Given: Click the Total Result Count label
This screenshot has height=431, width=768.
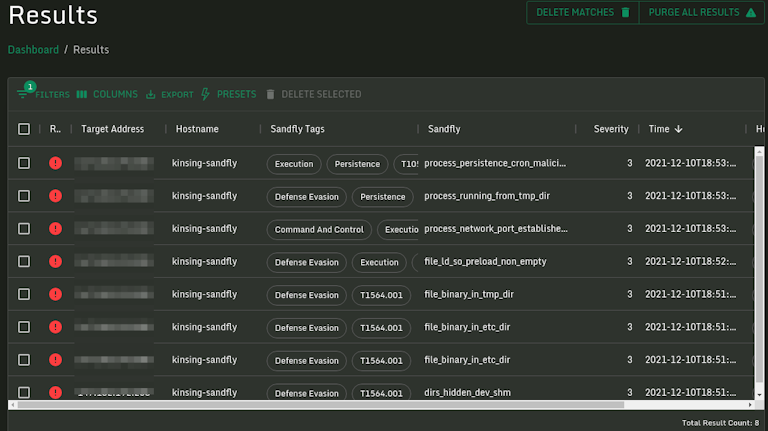Looking at the screenshot, I should pyautogui.click(x=720, y=423).
